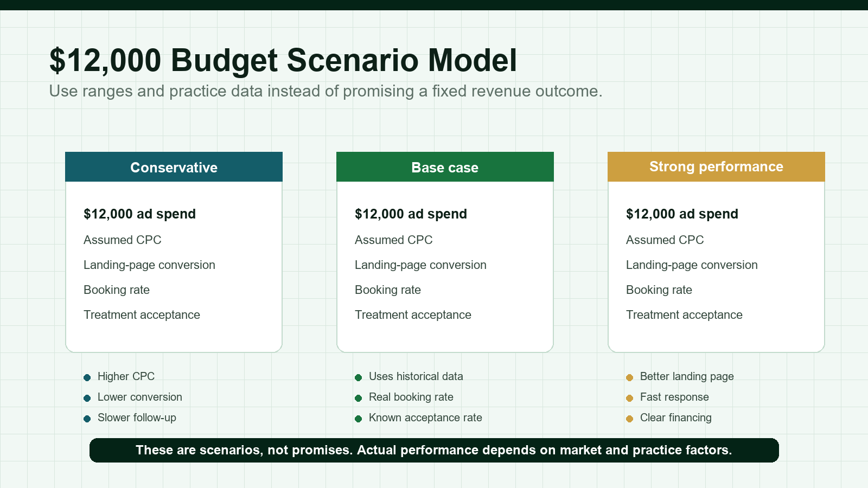This screenshot has width=868, height=488.
Task: Select 'Treatment acceptance' in Base case card
Action: point(413,314)
